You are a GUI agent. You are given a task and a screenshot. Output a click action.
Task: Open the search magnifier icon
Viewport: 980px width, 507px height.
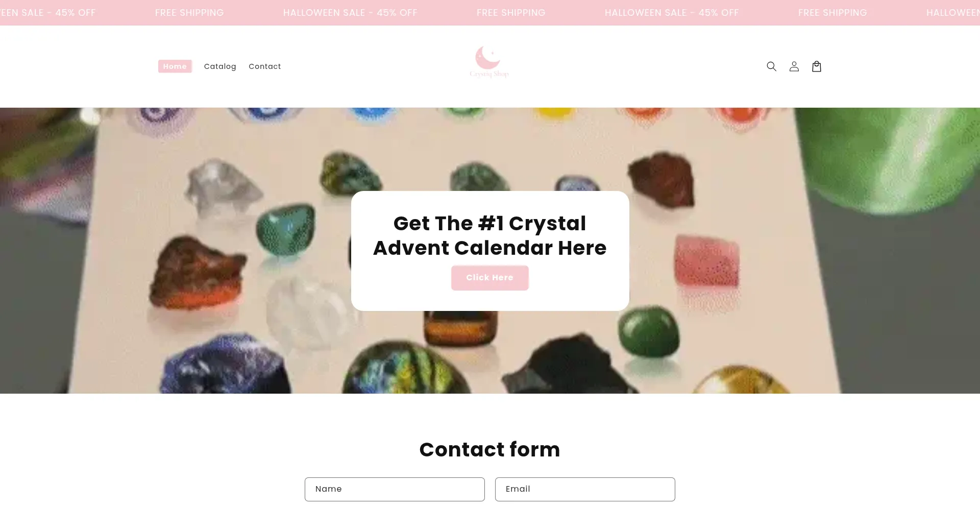pyautogui.click(x=771, y=66)
